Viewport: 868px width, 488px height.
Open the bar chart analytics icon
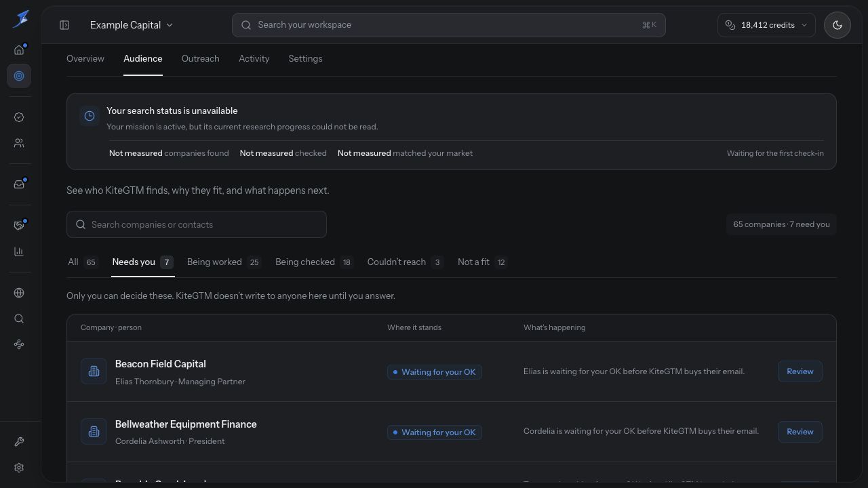19,251
